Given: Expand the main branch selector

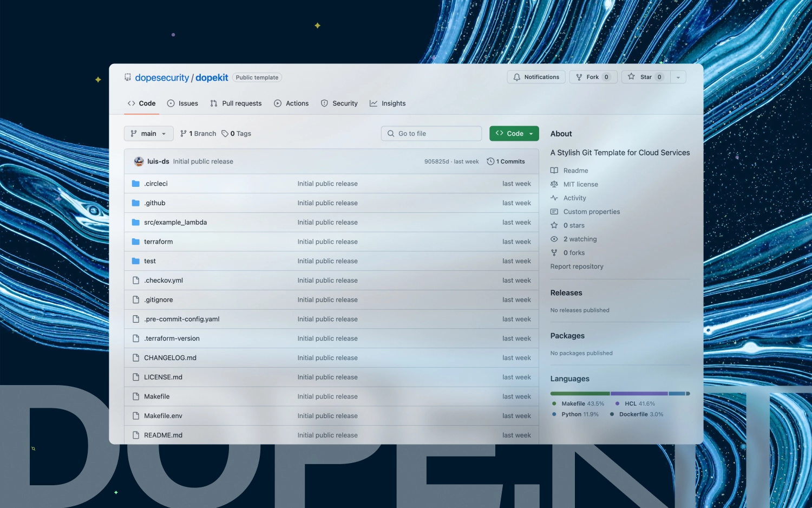Looking at the screenshot, I should pos(148,133).
